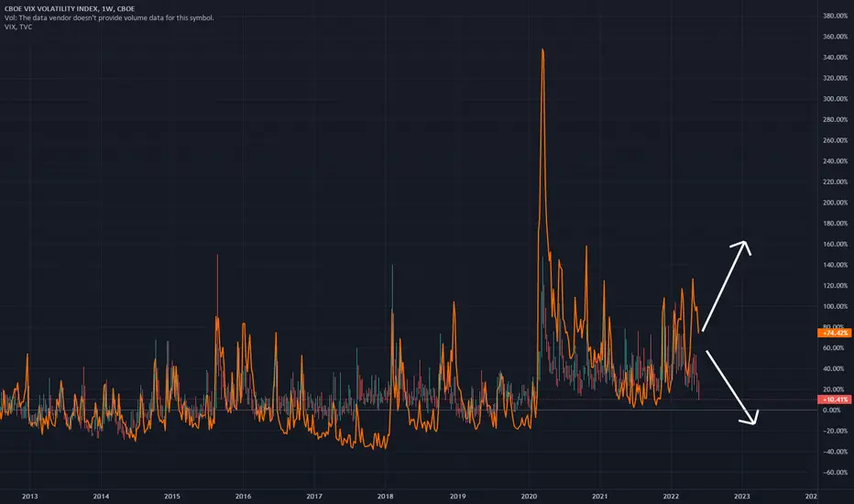Screen dimensions: 854x504
Task: Click the 2015 year label on time axis
Action: [172, 497]
